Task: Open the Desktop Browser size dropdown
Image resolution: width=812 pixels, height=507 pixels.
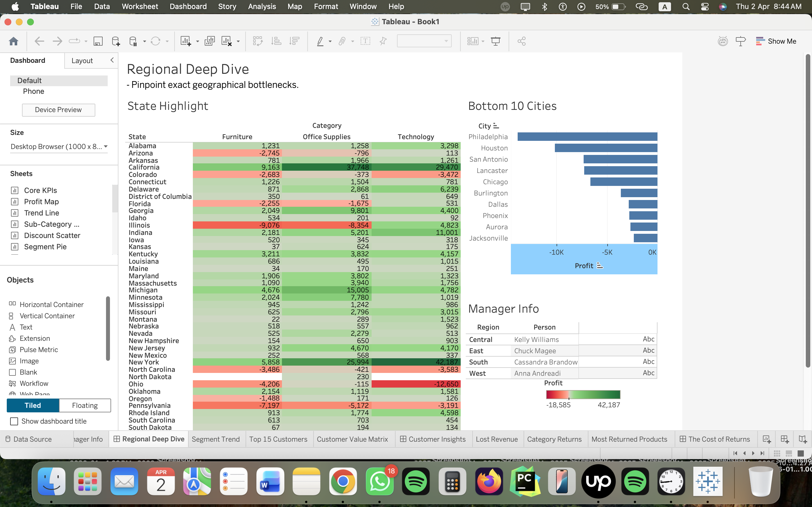Action: tap(106, 146)
